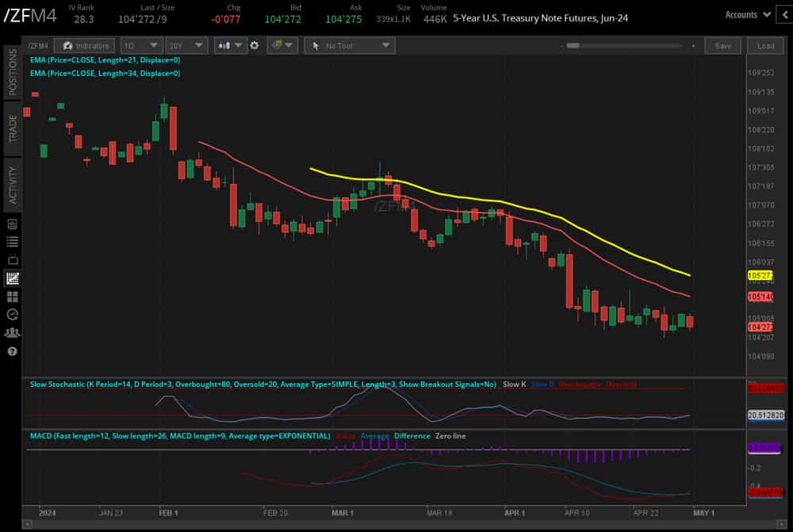The height and width of the screenshot is (532, 793).
Task: Click the Difference legend label in MACD
Action: 412,436
